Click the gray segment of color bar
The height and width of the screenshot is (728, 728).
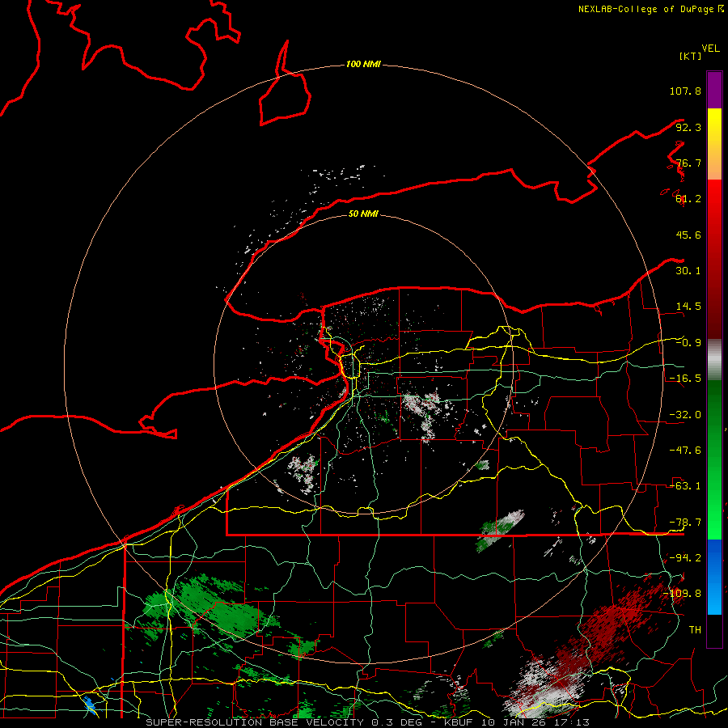point(714,359)
